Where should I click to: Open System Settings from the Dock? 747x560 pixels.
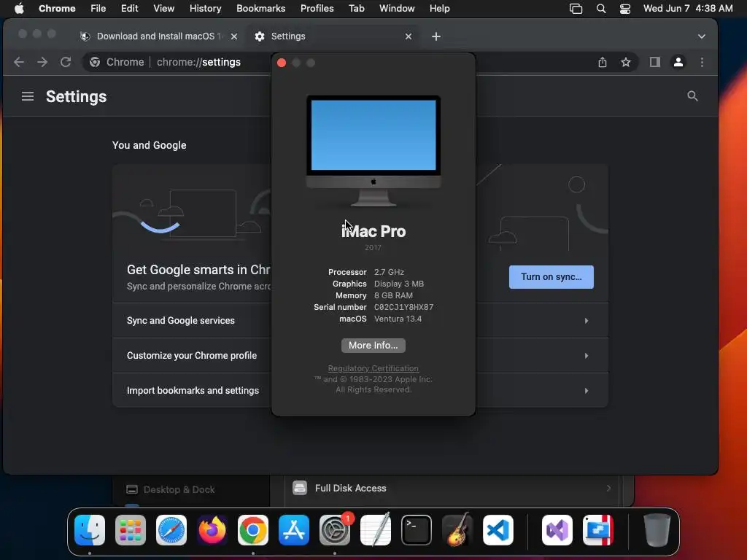tap(334, 530)
